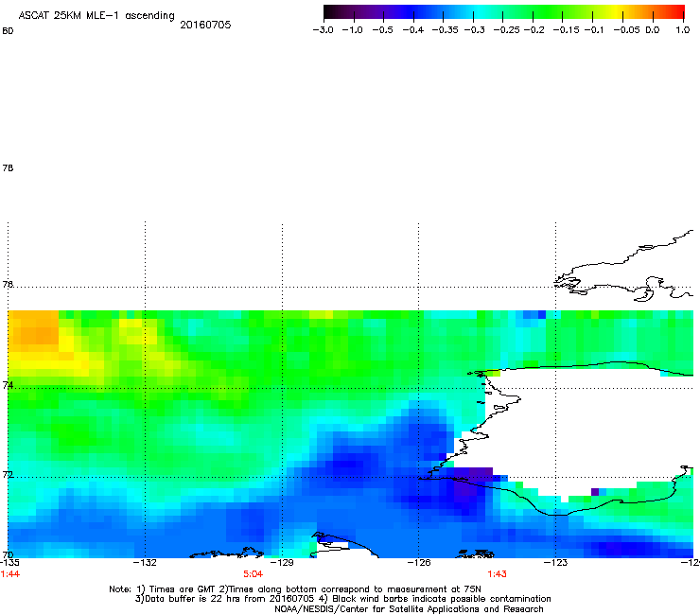Click the colorbar label -0.15
700x615 pixels.
click(x=567, y=30)
